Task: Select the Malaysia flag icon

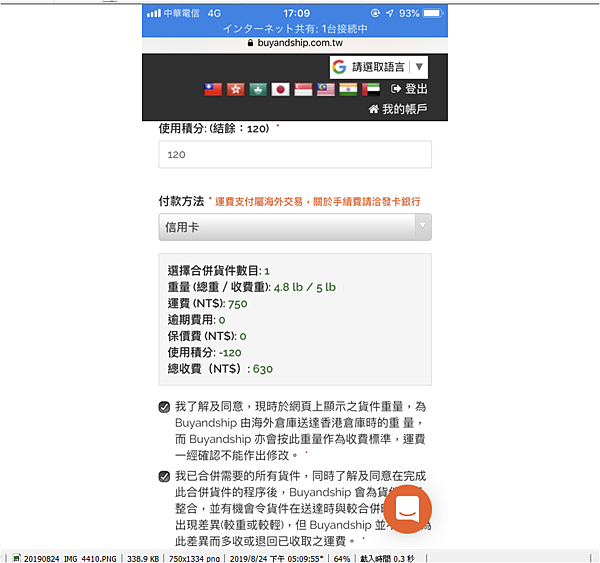Action: (326, 90)
